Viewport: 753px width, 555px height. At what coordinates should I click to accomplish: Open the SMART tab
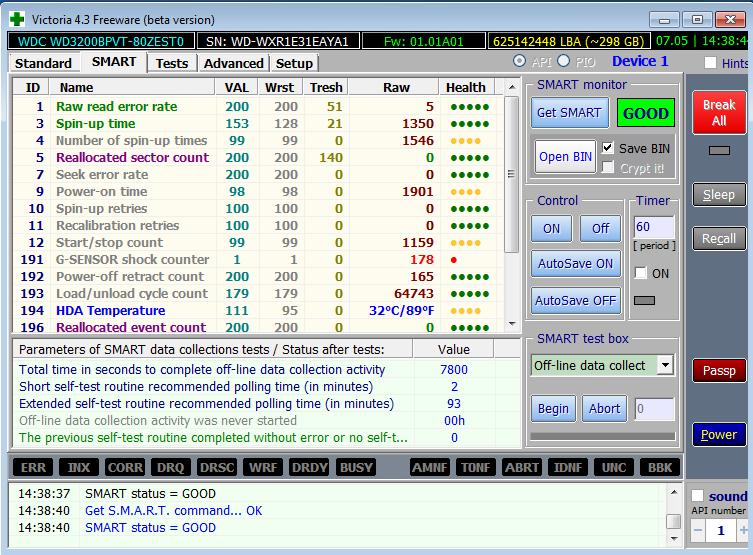114,62
